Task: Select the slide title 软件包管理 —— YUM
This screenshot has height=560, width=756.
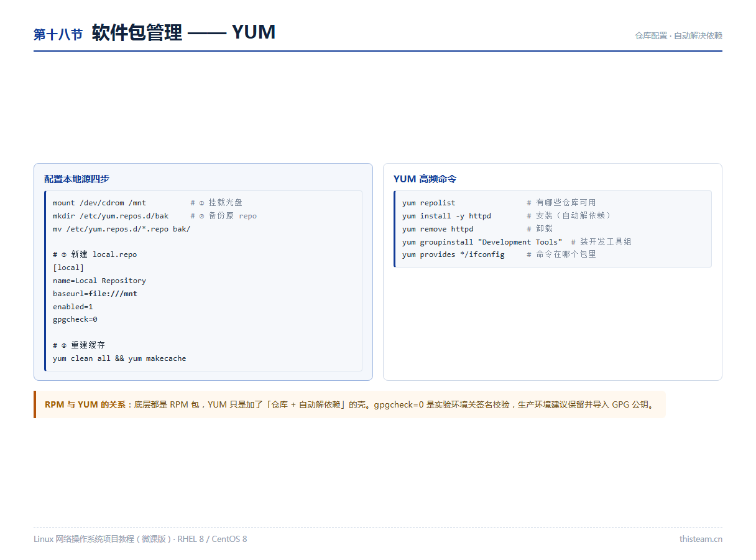Action: coord(183,32)
